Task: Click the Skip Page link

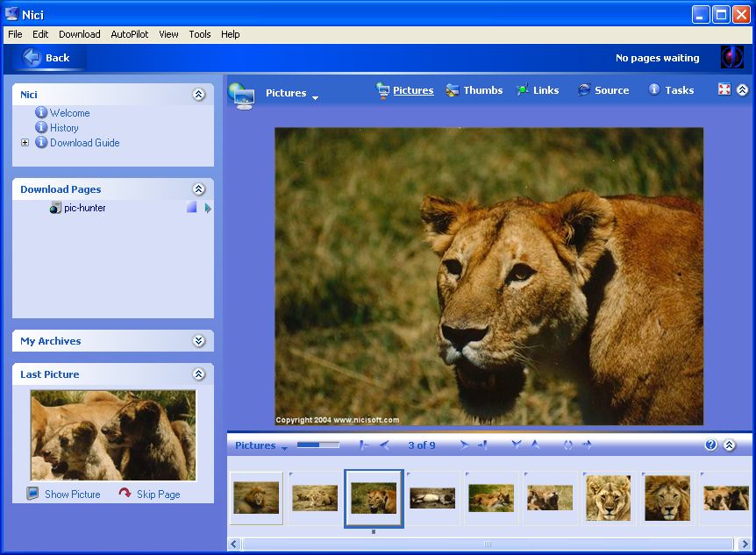Action: pyautogui.click(x=158, y=495)
